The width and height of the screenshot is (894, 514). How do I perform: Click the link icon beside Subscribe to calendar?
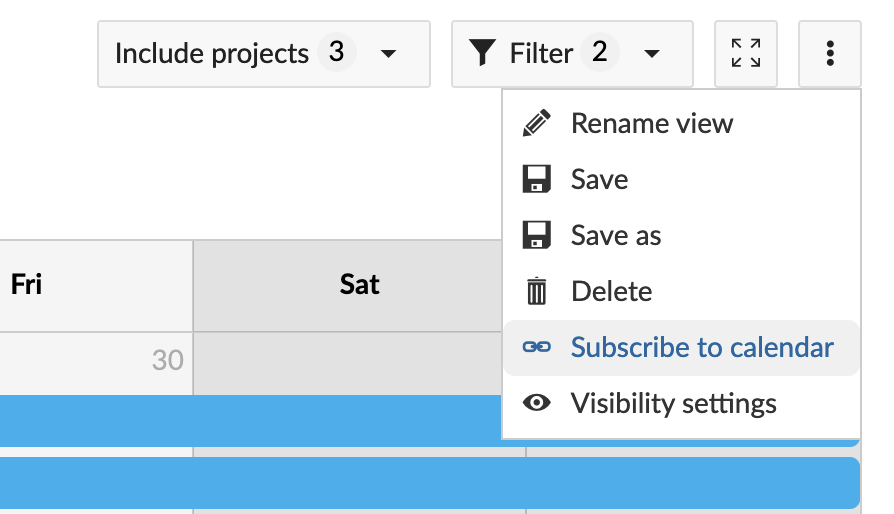point(537,348)
